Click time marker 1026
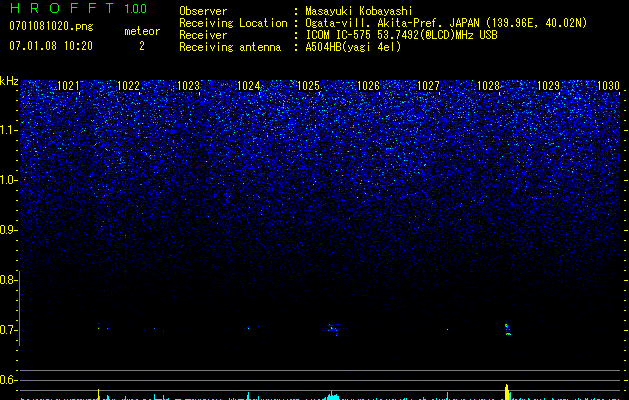This screenshot has width=629, height=400. coord(368,86)
